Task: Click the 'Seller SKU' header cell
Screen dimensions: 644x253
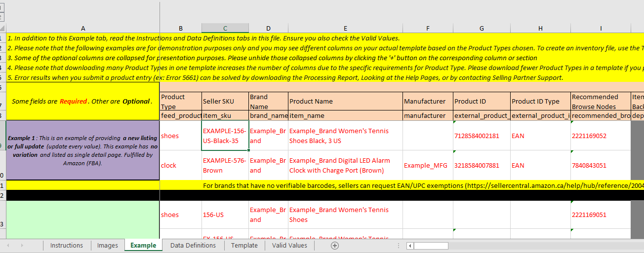Action: click(x=225, y=101)
